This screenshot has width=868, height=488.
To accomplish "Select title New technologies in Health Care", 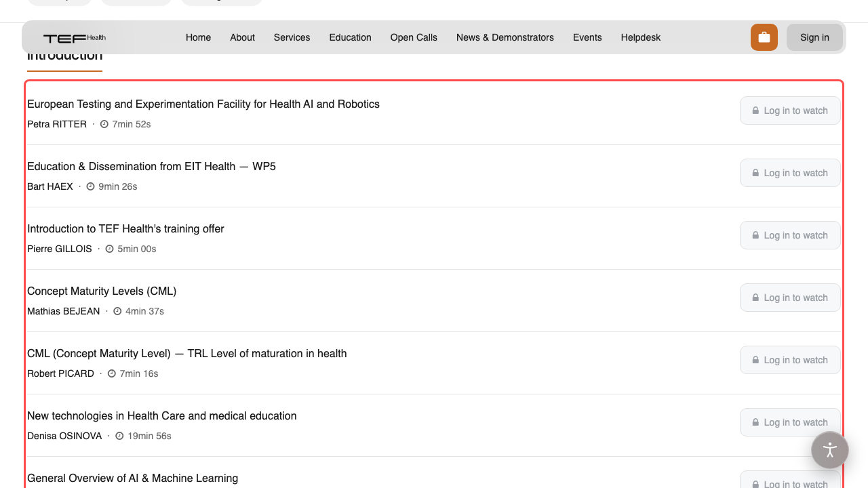I will (162, 415).
